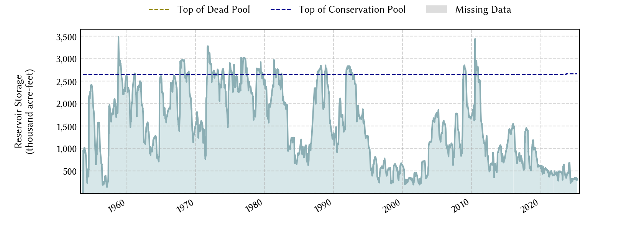Click the 3,500 y-axis tick label
The width and height of the screenshot is (644, 242).
point(67,37)
